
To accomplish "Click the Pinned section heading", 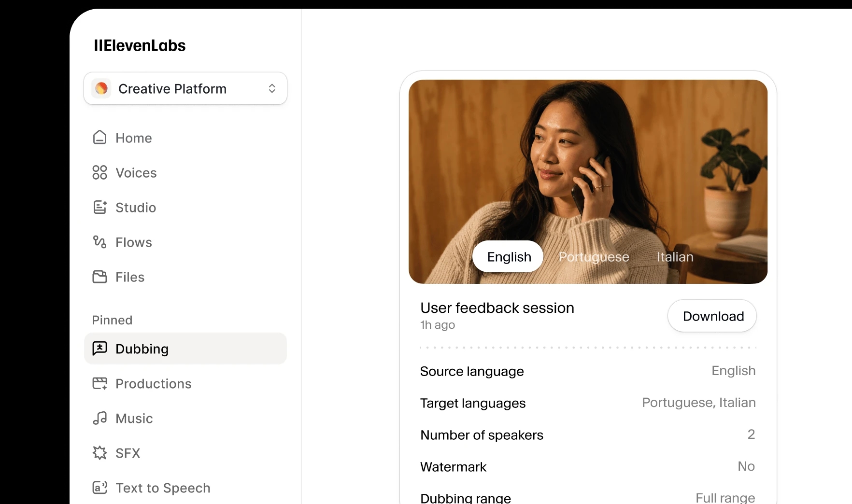I will click(112, 320).
